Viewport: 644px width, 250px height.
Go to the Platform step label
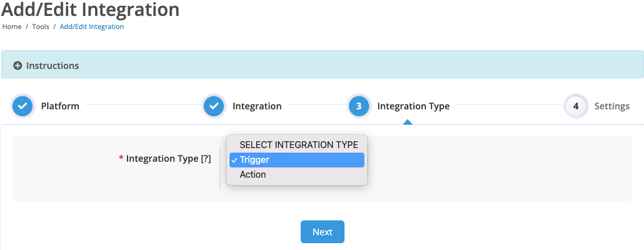point(60,106)
